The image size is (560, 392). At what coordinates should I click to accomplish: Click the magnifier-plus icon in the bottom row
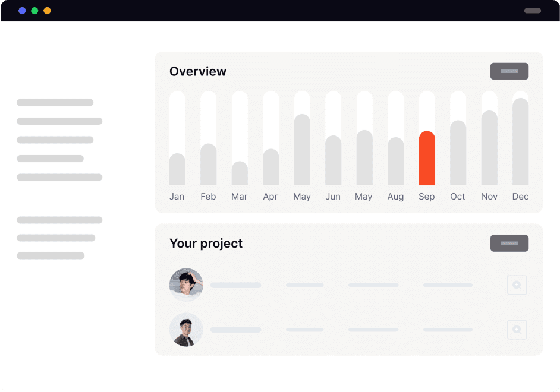(517, 330)
